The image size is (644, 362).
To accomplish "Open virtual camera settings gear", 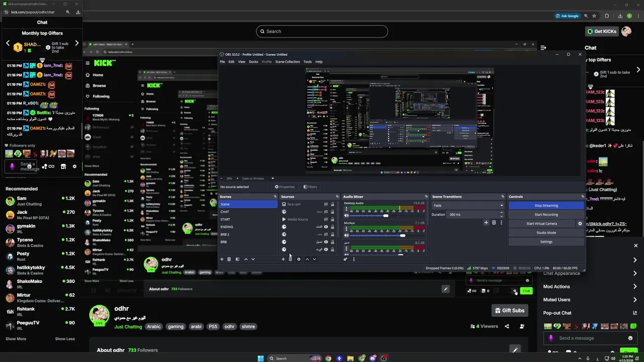I will point(580,224).
